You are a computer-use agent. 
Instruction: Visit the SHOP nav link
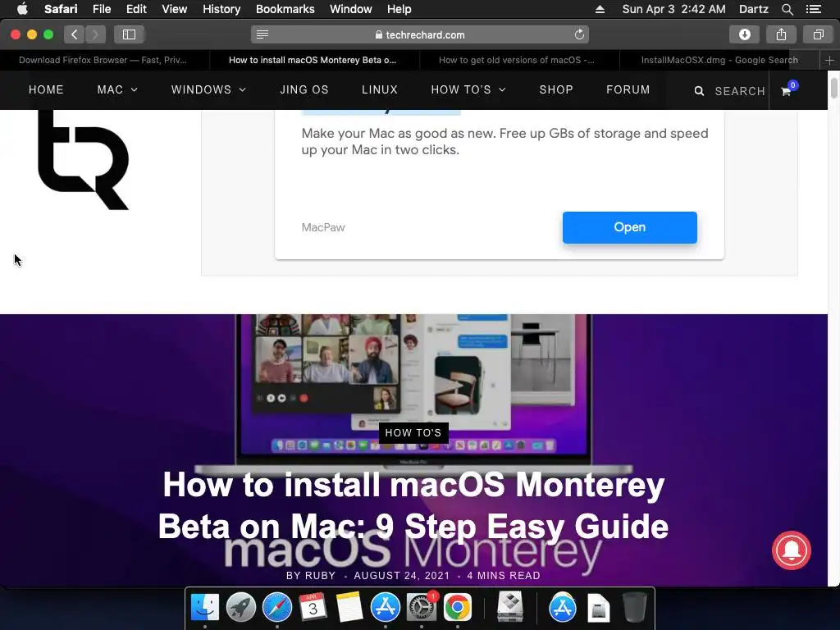click(x=556, y=90)
